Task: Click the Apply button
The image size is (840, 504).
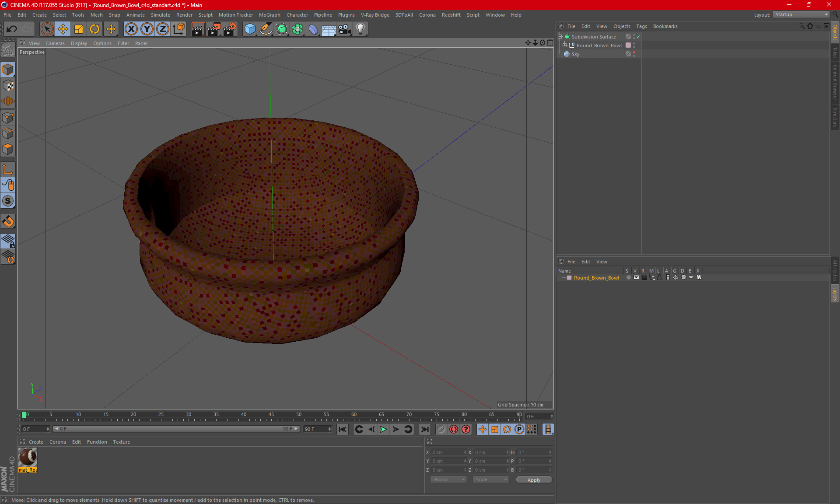Action: pyautogui.click(x=534, y=480)
